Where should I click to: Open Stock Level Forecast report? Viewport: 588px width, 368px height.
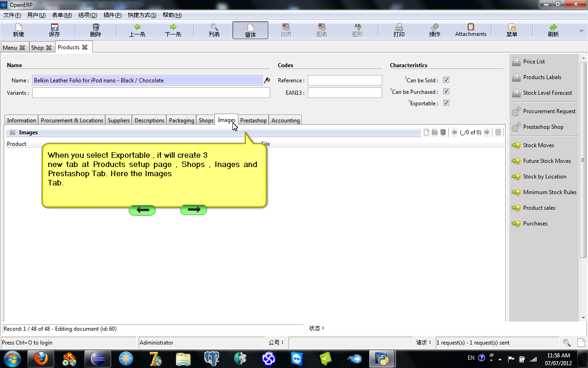[548, 93]
